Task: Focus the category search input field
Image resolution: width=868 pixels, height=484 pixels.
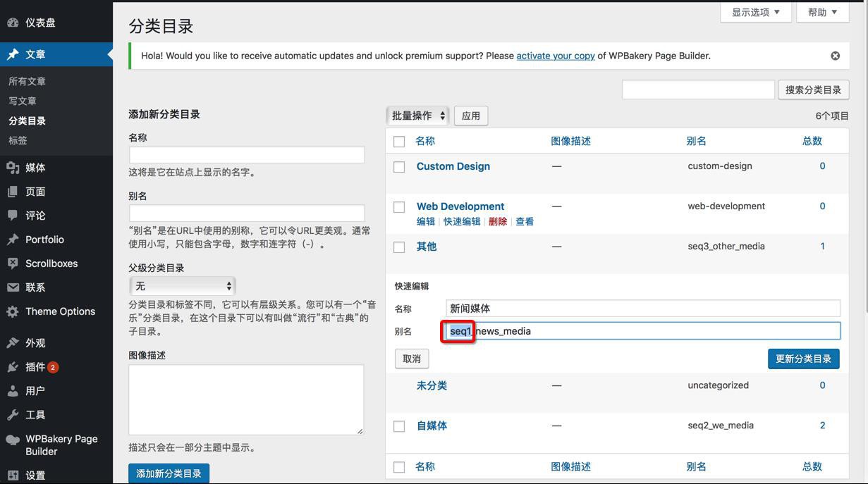Action: coord(698,89)
